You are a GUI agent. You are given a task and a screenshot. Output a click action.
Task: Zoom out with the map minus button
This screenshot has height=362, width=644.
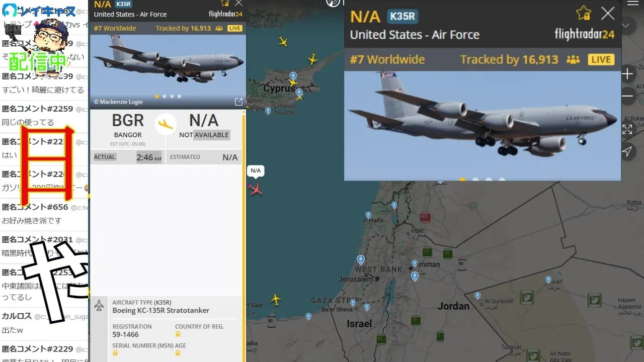pos(627,96)
